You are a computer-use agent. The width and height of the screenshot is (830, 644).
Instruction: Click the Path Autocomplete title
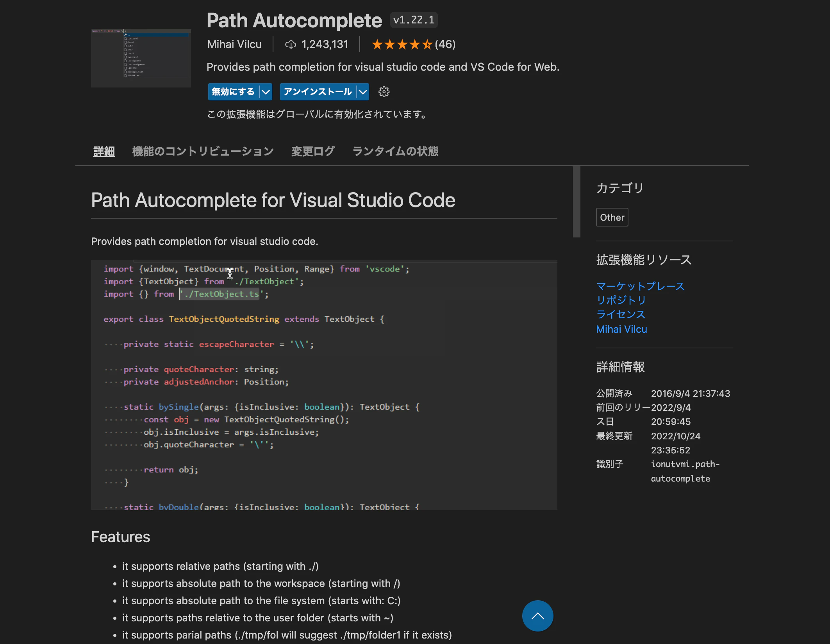[294, 20]
